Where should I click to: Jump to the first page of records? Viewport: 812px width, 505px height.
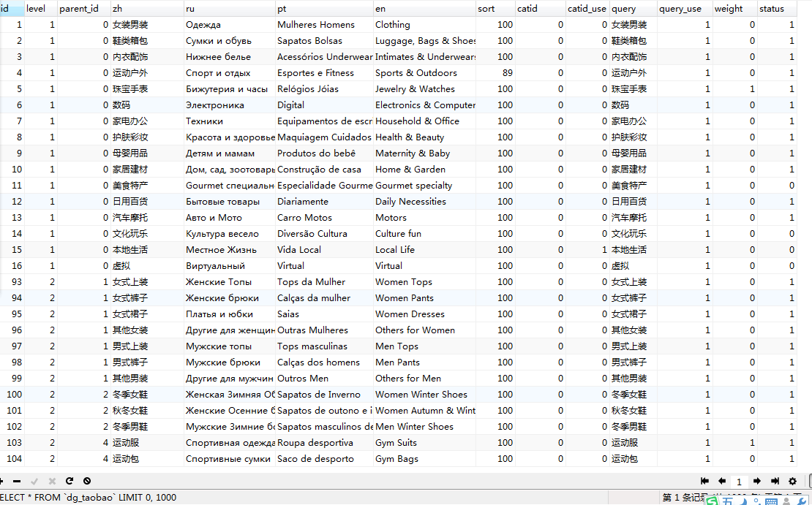coord(704,481)
